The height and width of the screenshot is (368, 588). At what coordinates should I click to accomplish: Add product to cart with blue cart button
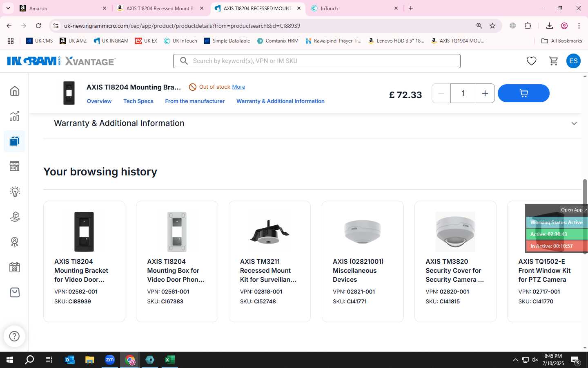[x=523, y=93]
